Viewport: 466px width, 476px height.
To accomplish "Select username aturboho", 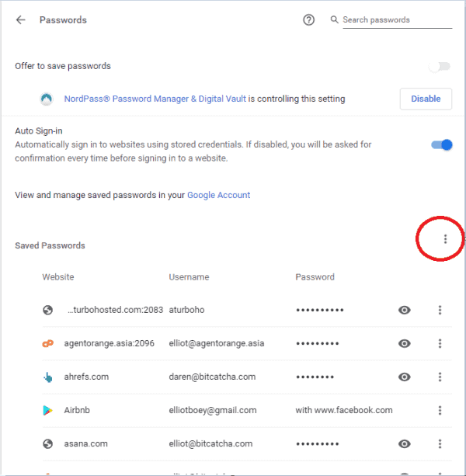I will click(186, 310).
